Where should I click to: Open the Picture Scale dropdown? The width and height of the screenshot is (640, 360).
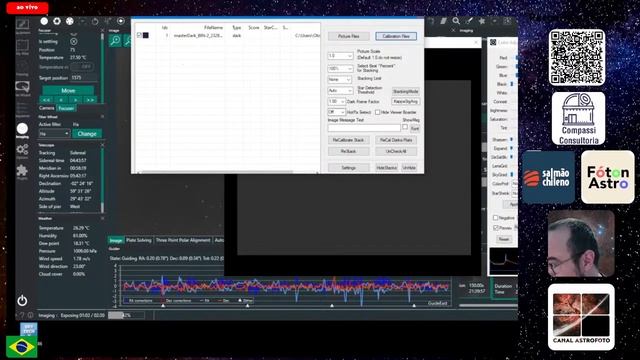340,56
